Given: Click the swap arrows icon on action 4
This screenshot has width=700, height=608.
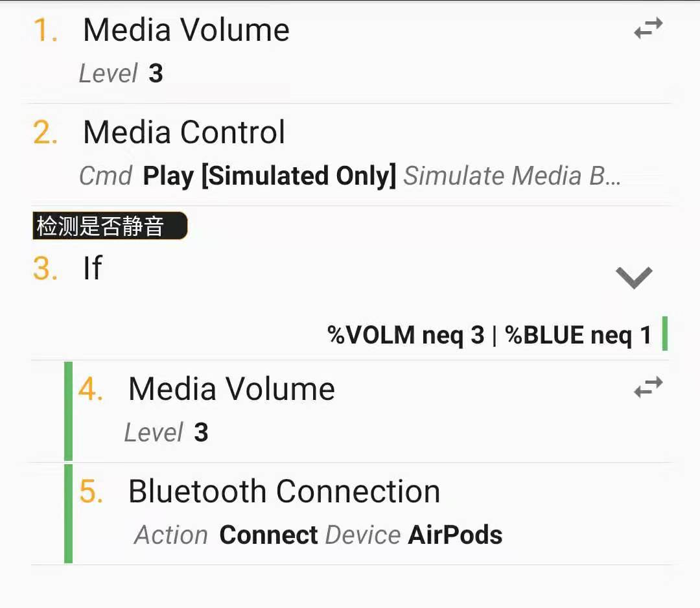Looking at the screenshot, I should (648, 388).
